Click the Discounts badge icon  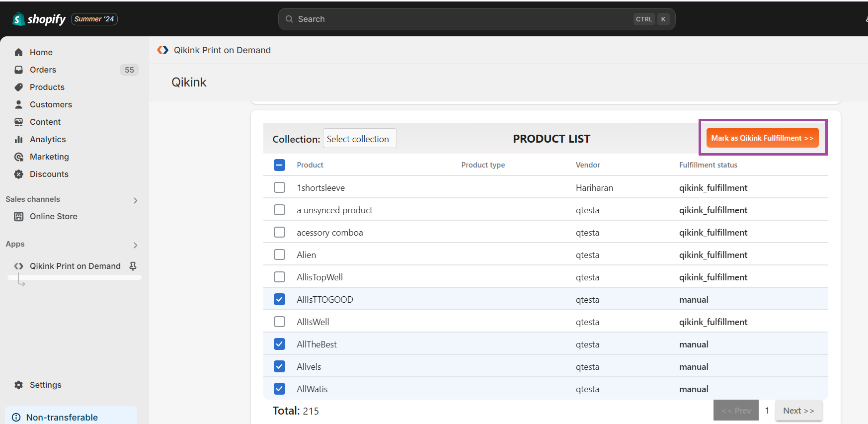click(x=19, y=174)
